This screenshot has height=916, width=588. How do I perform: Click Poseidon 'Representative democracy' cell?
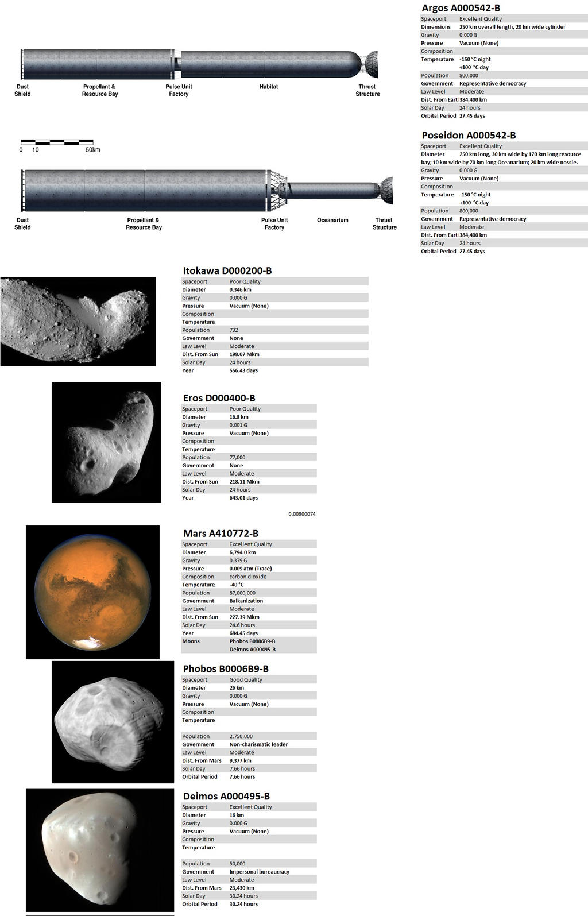[493, 219]
